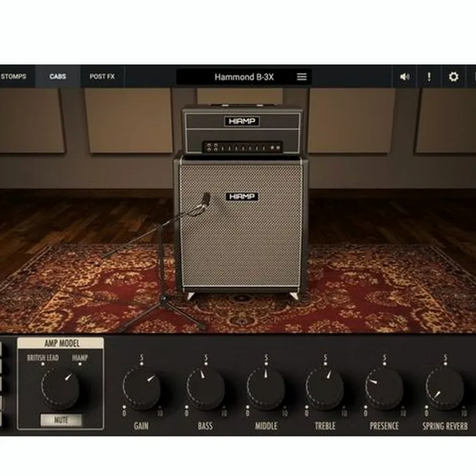
Task: Select HIAMP amp model label
Action: pos(80,358)
